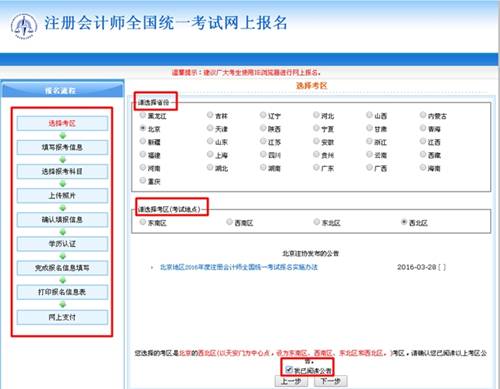The width and height of the screenshot is (500, 389).
Task: Go to the 选择考区 step in sidebar
Action: click(x=62, y=123)
